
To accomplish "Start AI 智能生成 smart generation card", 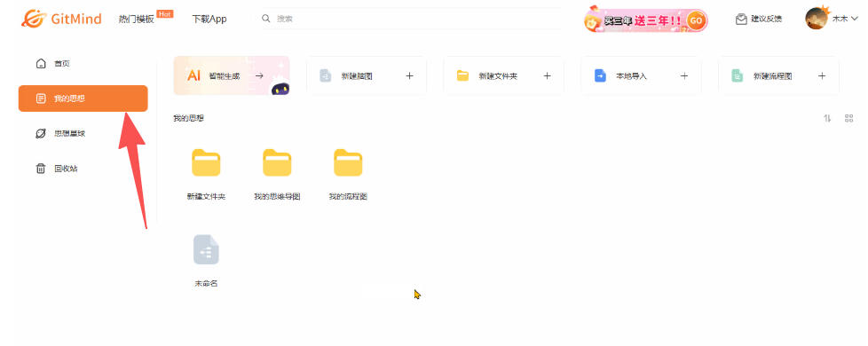I will click(232, 75).
